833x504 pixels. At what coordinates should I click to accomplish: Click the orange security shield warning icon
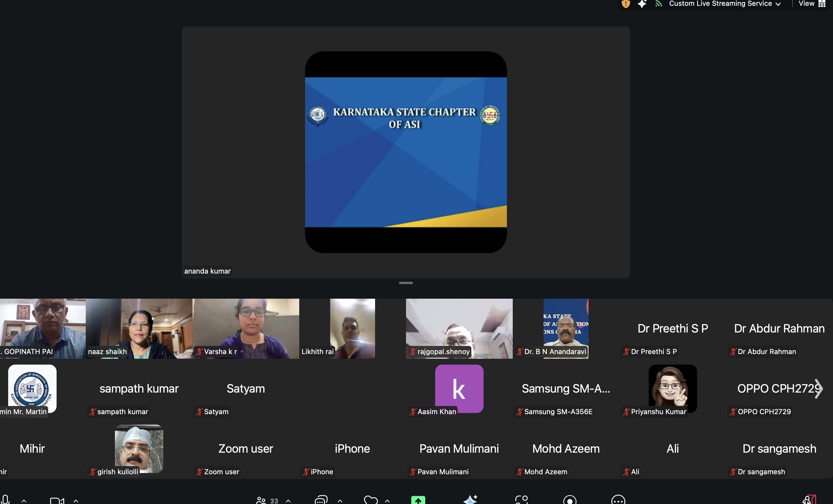click(626, 4)
